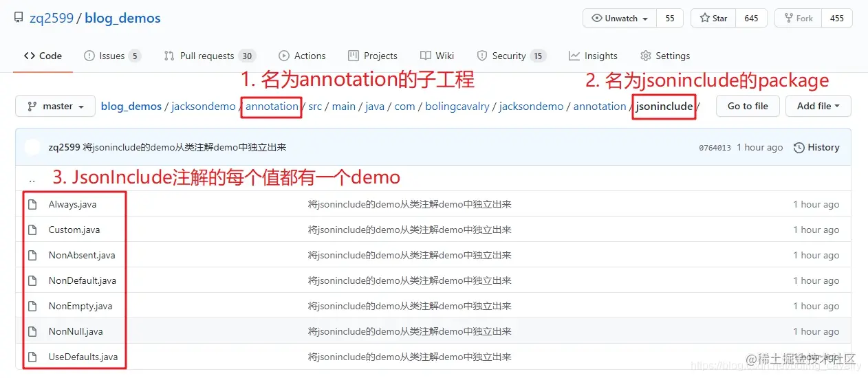Click the history clock icon

(799, 147)
